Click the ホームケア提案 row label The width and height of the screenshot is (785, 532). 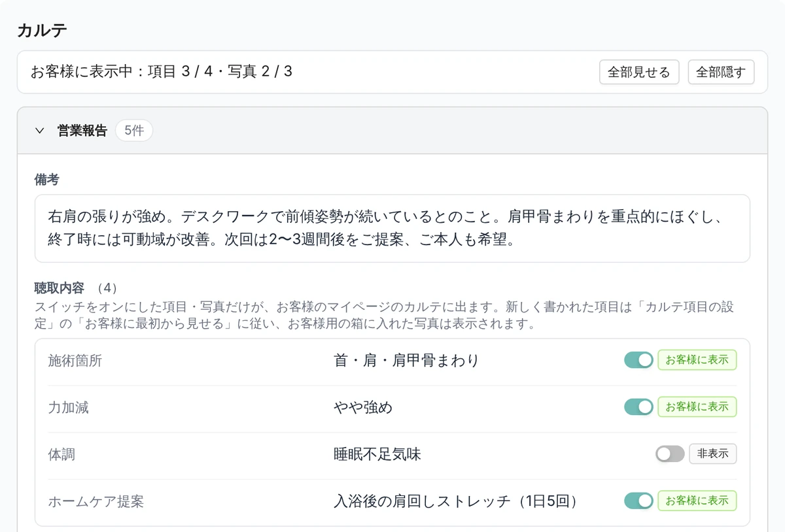click(x=96, y=501)
